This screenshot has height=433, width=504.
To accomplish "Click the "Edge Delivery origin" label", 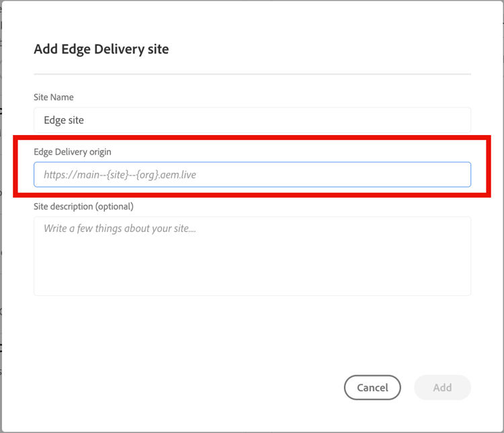I will (73, 152).
